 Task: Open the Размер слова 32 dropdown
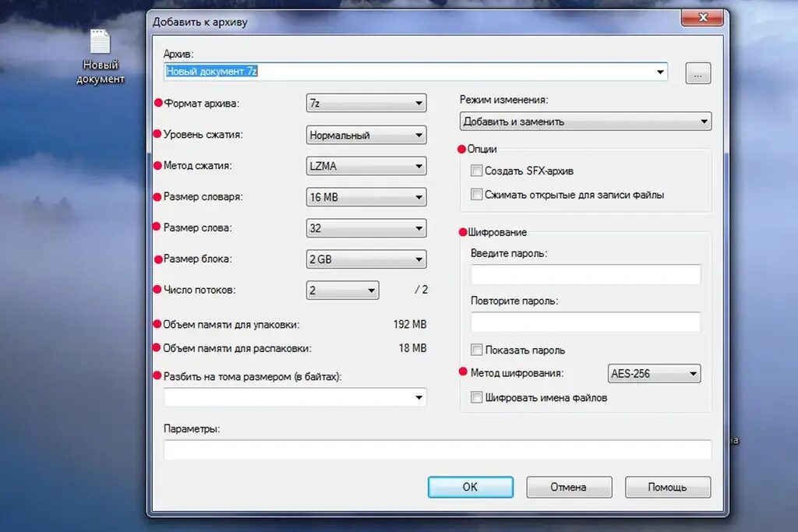tap(366, 228)
